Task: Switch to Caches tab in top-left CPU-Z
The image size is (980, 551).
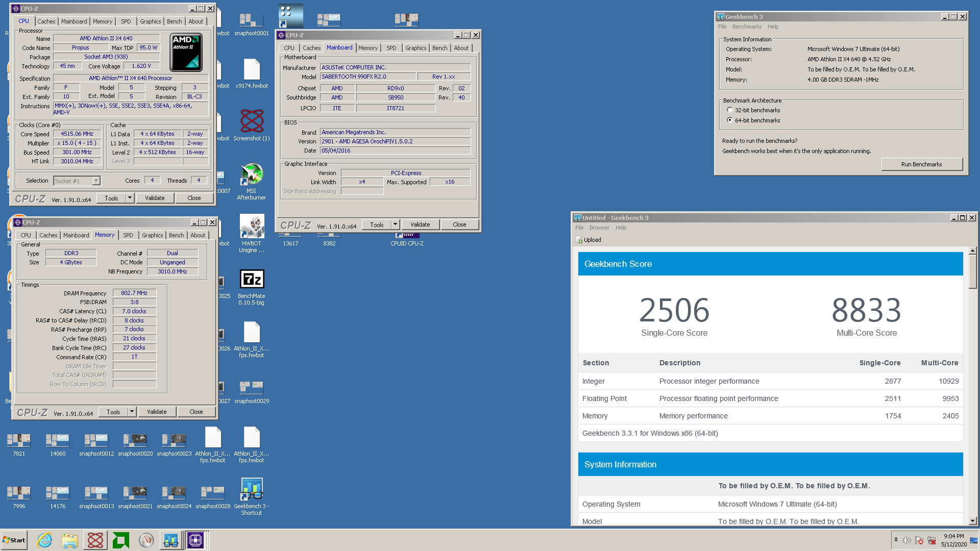Action: [x=46, y=21]
